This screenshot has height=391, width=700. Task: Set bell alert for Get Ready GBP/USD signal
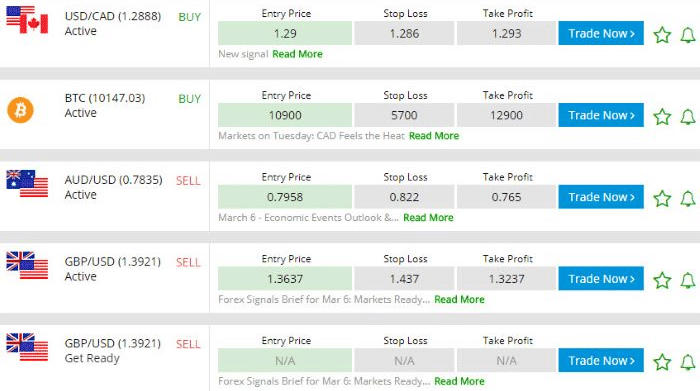click(688, 362)
